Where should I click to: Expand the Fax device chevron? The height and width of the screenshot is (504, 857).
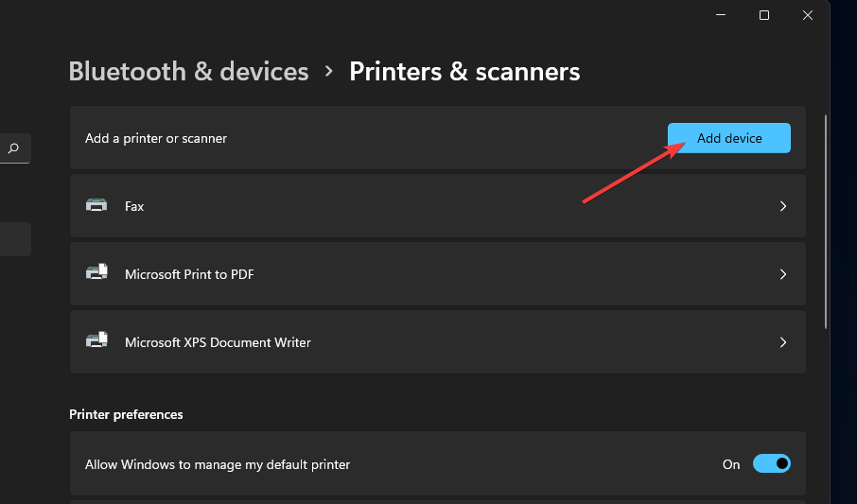(782, 206)
